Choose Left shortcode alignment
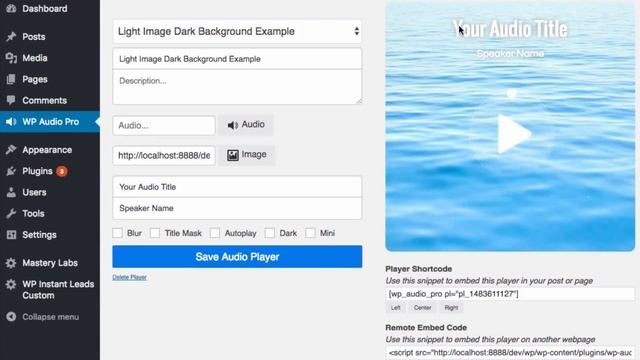Image resolution: width=640 pixels, height=360 pixels. pos(396,308)
